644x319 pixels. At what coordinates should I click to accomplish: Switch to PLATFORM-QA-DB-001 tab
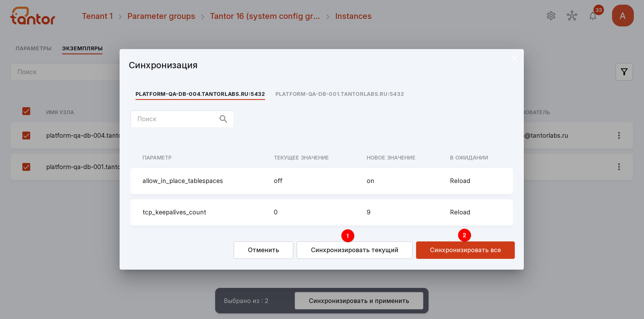click(340, 94)
